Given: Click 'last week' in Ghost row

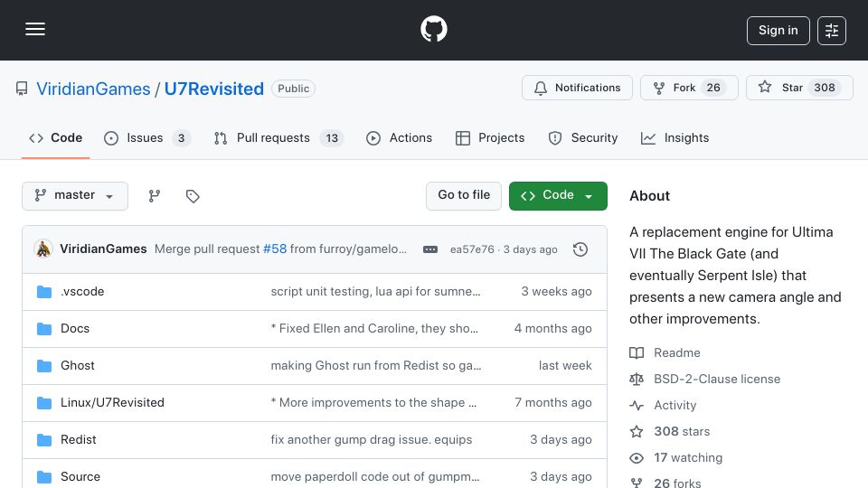Looking at the screenshot, I should pos(565,366).
